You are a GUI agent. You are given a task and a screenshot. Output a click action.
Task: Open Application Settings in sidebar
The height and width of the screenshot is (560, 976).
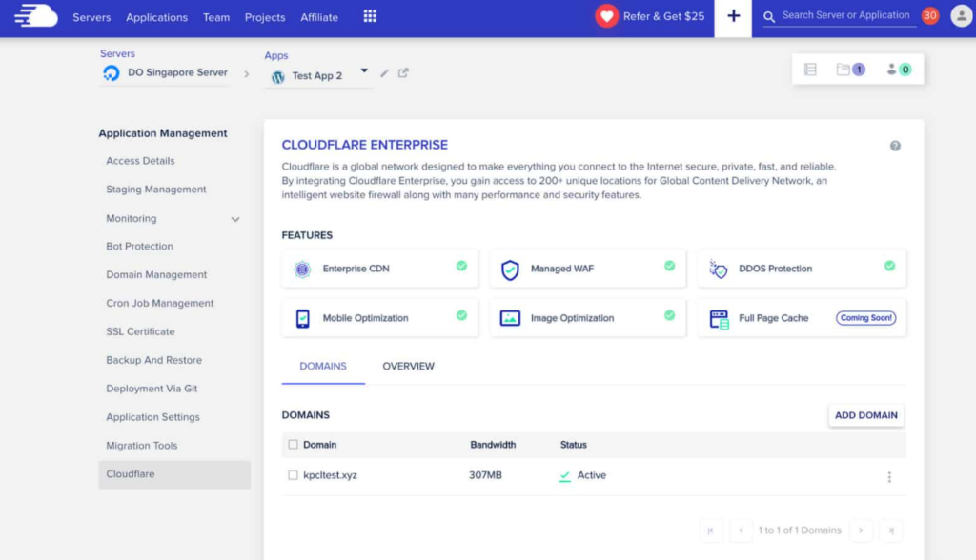pos(152,417)
